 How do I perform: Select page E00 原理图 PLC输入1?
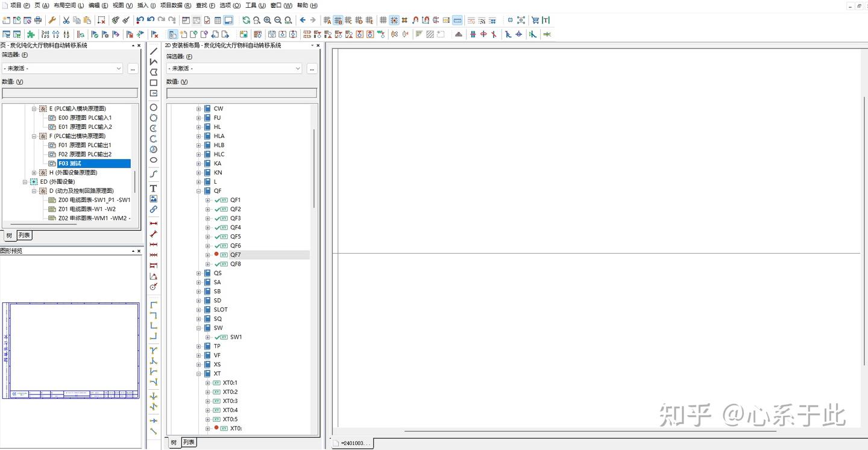85,118
